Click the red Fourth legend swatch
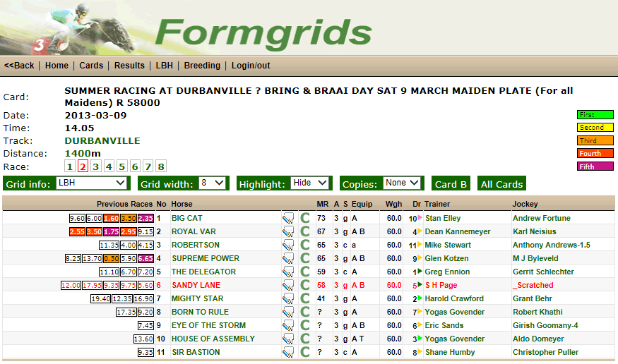The image size is (618, 364). pos(595,153)
